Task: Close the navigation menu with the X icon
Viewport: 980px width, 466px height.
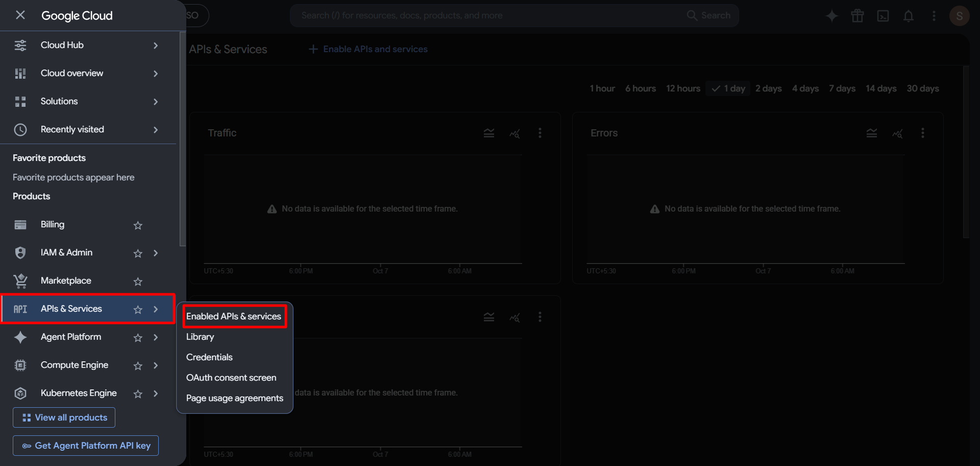Action: point(20,15)
